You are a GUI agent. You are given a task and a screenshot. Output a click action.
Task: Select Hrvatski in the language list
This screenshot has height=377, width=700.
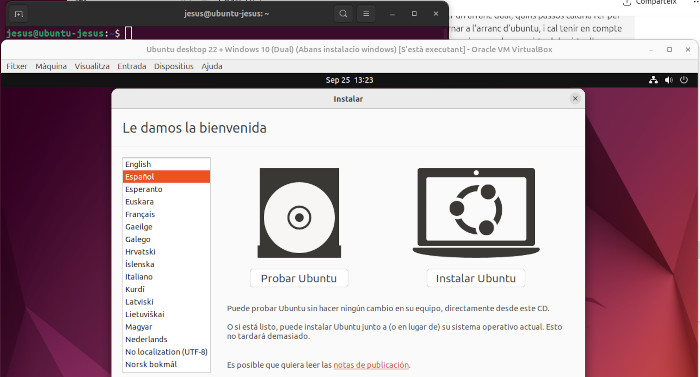click(166, 252)
